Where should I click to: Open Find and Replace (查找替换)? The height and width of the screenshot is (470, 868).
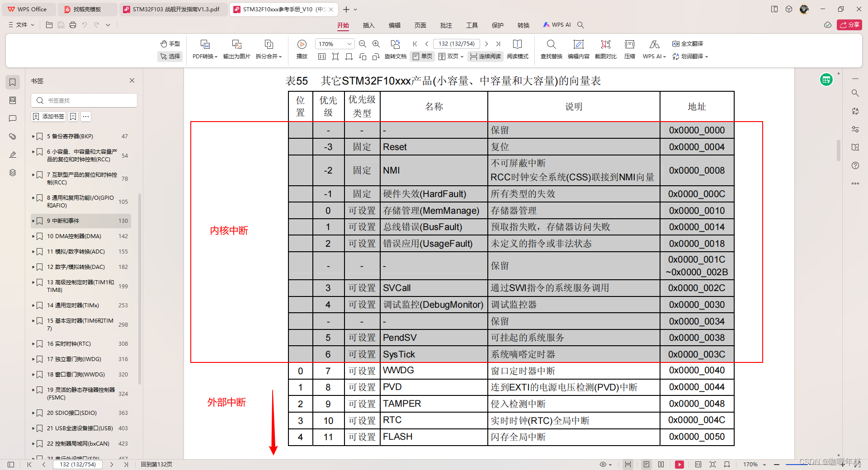(x=551, y=50)
